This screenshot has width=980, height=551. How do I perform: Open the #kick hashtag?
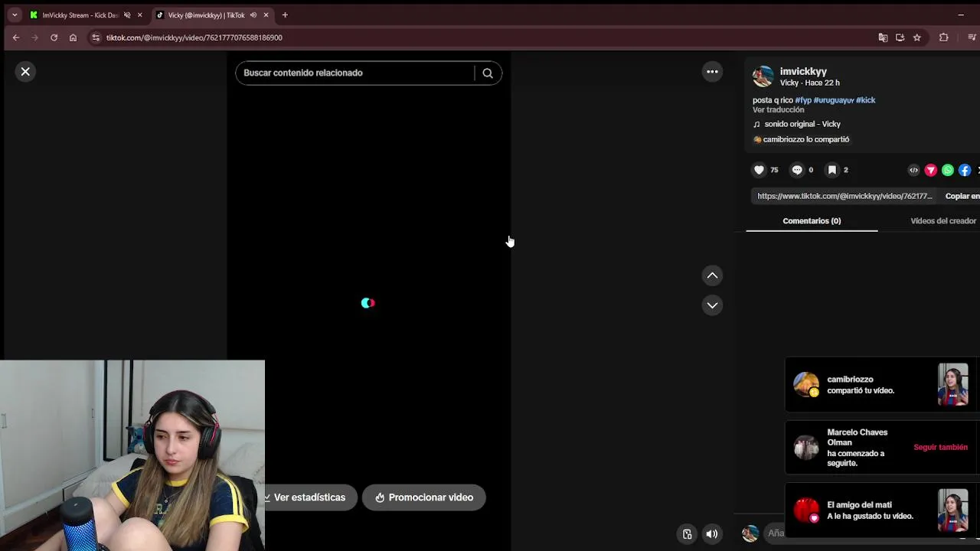click(865, 100)
